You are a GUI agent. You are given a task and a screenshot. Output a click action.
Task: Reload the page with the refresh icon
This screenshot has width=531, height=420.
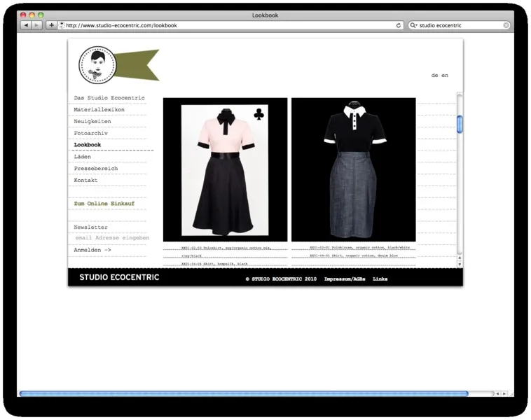pyautogui.click(x=398, y=25)
